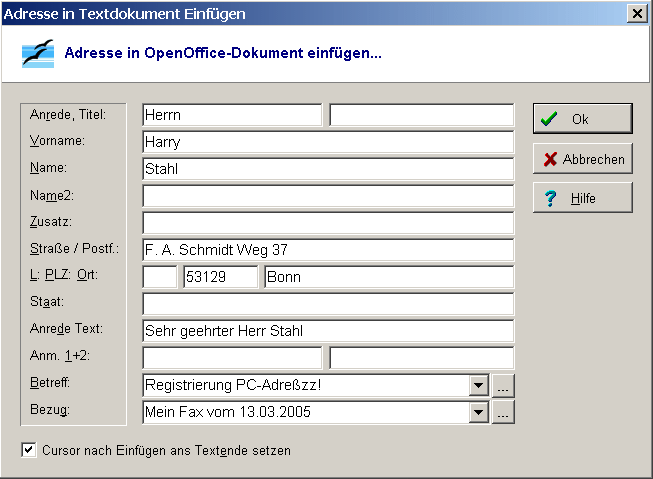Click the green checkmark Ok button
This screenshot has height=479, width=653.
click(x=583, y=119)
